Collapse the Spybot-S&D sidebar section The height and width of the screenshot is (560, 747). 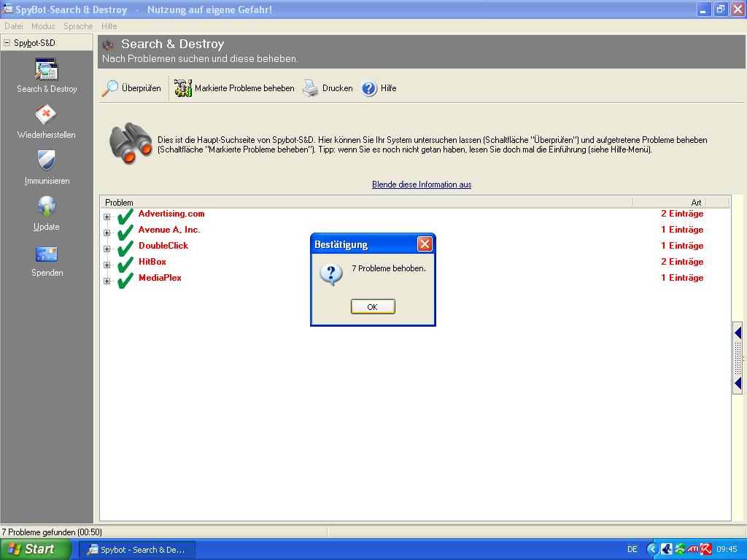pyautogui.click(x=7, y=43)
